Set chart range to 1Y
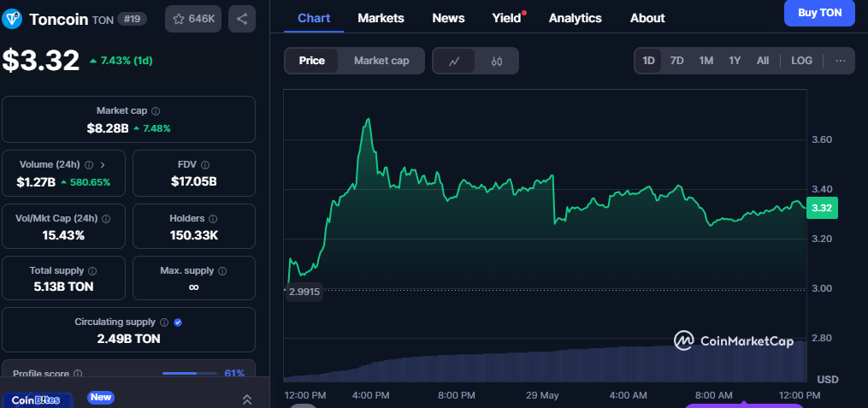 coord(735,61)
